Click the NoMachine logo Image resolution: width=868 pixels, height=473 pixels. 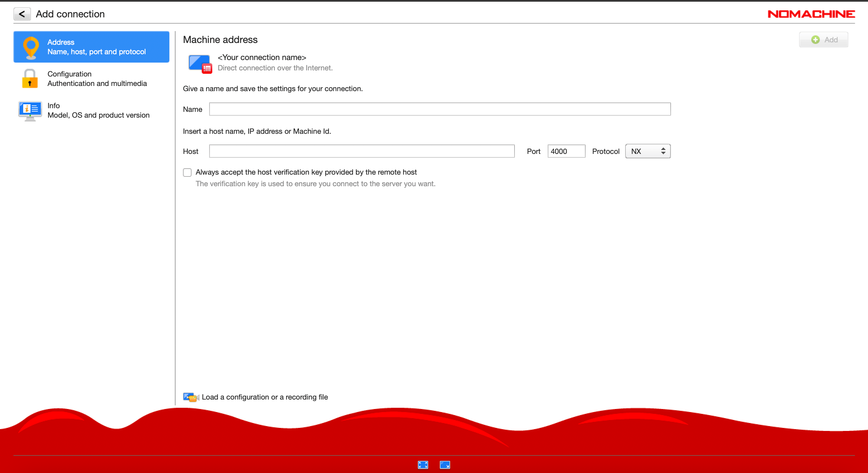point(811,14)
